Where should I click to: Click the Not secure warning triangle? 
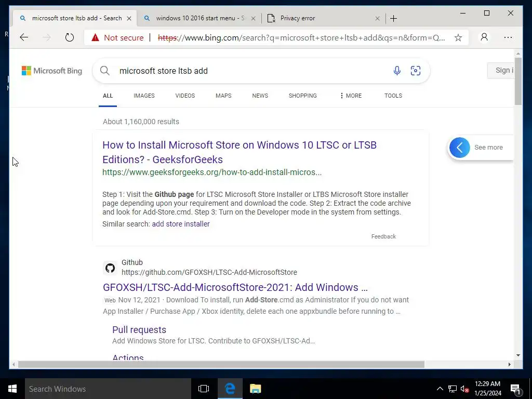(96, 37)
